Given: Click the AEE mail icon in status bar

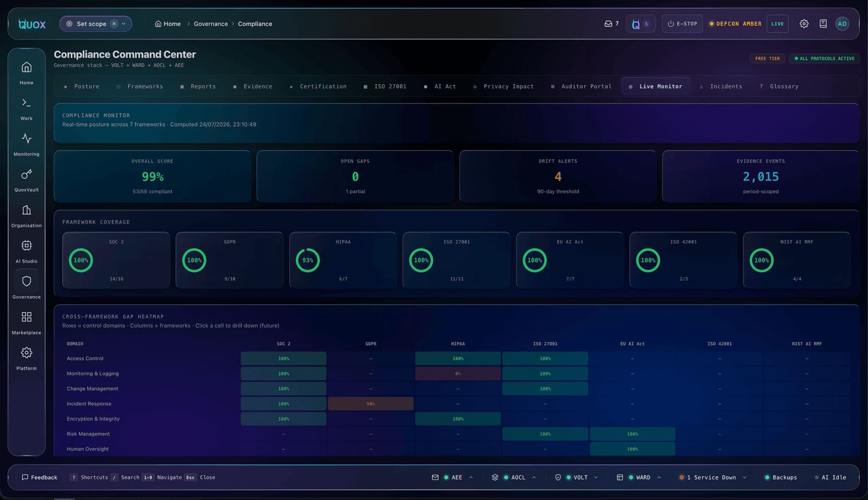Looking at the screenshot, I should [x=435, y=478].
